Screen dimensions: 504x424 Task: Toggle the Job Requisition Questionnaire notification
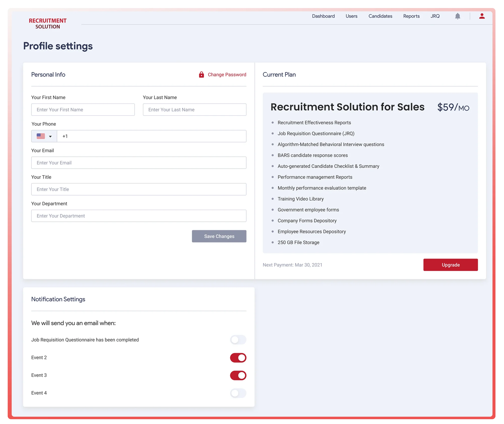coord(239,339)
